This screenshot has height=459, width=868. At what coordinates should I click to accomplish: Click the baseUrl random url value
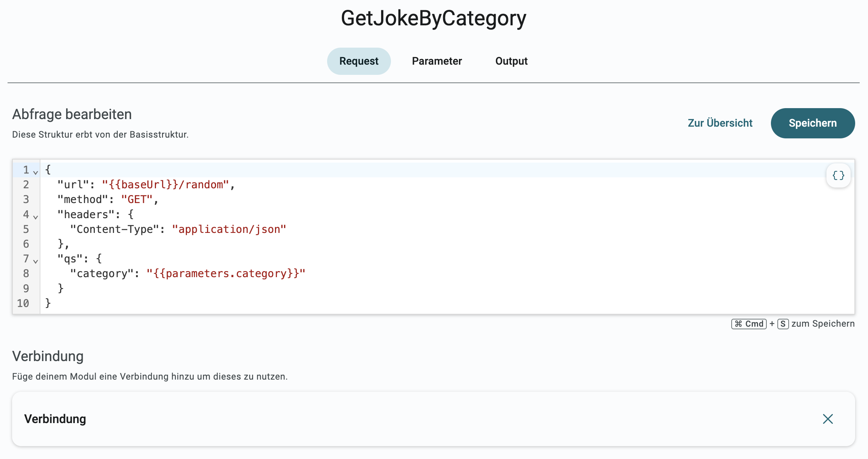coord(165,185)
